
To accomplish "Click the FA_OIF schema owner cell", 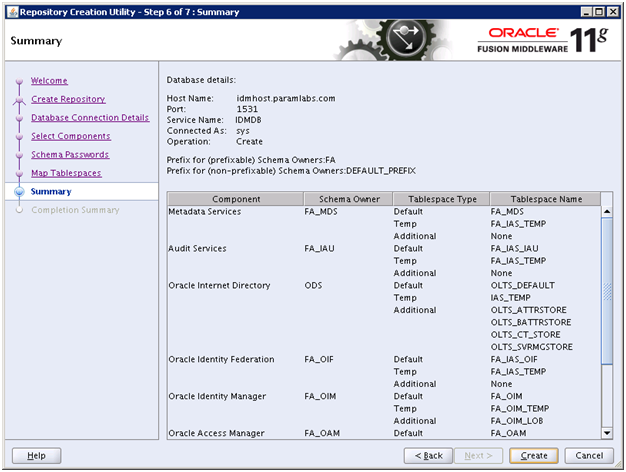I will click(x=319, y=359).
